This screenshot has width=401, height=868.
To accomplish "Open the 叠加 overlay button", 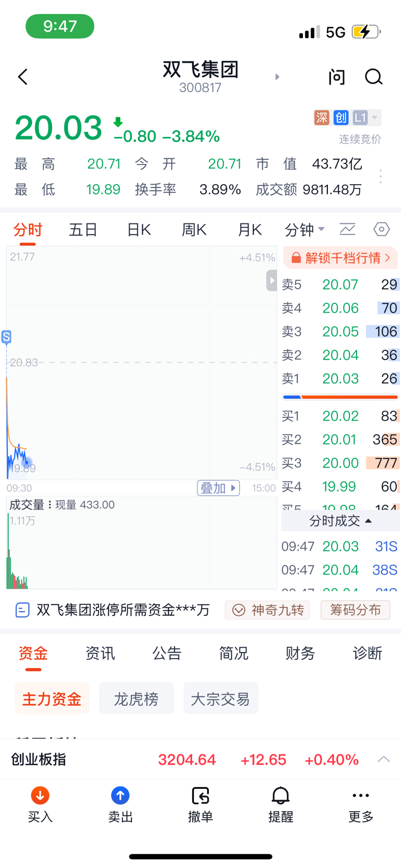I will (x=218, y=488).
